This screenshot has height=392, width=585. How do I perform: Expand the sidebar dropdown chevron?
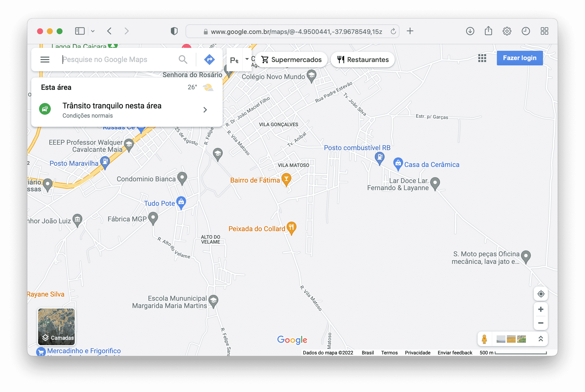point(93,31)
